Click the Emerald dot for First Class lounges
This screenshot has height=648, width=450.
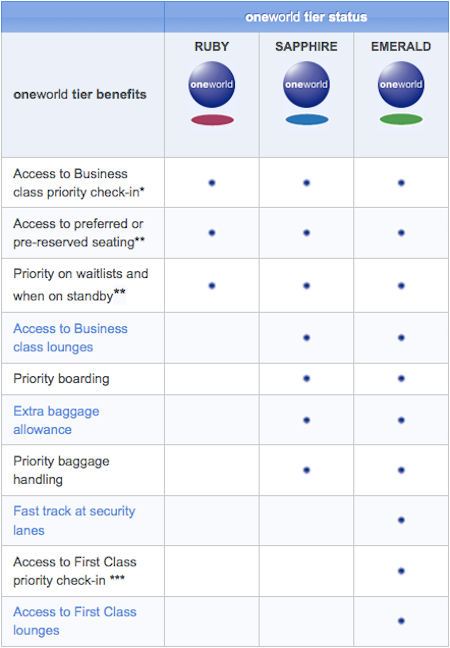coord(401,621)
